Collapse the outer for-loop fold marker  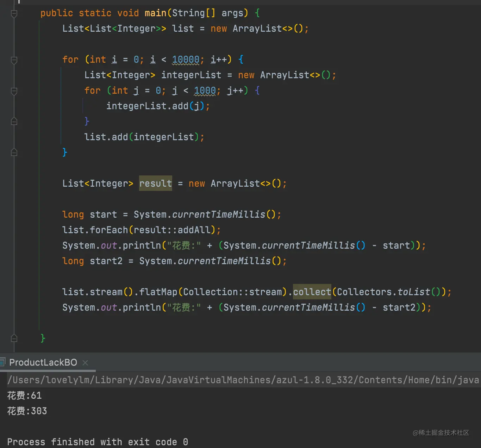click(x=14, y=60)
